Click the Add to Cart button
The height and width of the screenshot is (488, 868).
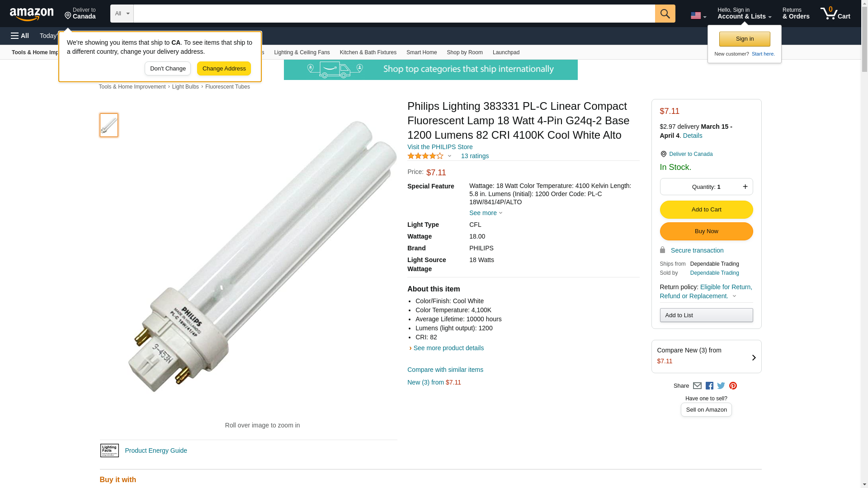pyautogui.click(x=706, y=210)
